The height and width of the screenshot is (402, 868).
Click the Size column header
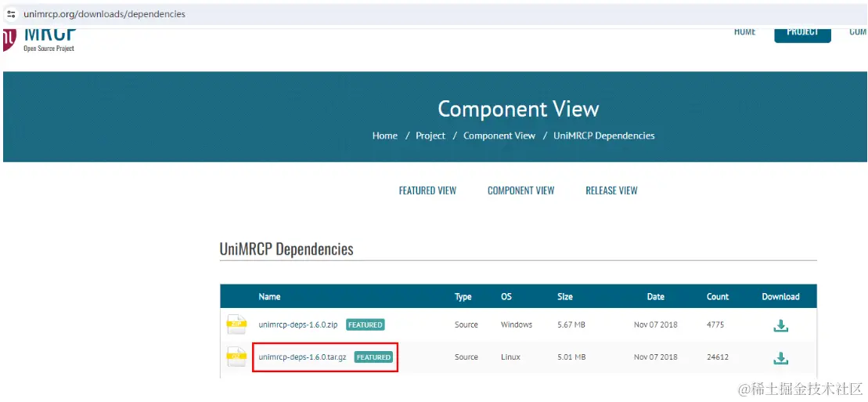[564, 297]
